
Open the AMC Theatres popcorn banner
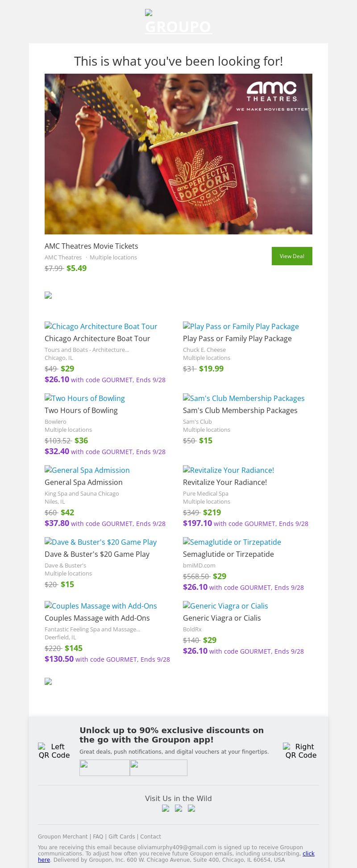(x=178, y=154)
